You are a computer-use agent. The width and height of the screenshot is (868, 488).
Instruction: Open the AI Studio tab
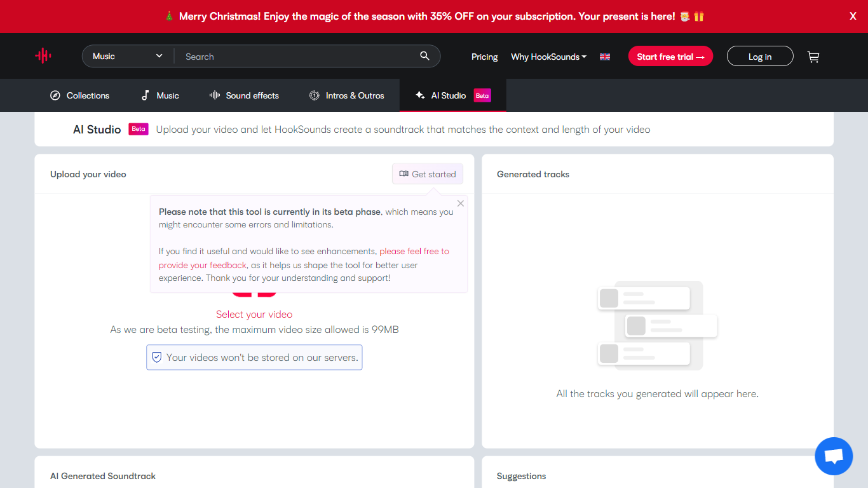453,95
